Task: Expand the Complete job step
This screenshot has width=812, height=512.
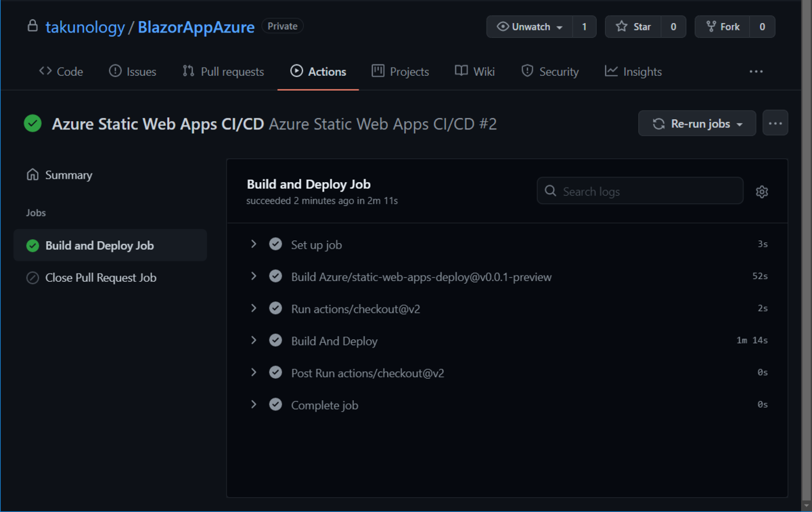Action: 254,404
